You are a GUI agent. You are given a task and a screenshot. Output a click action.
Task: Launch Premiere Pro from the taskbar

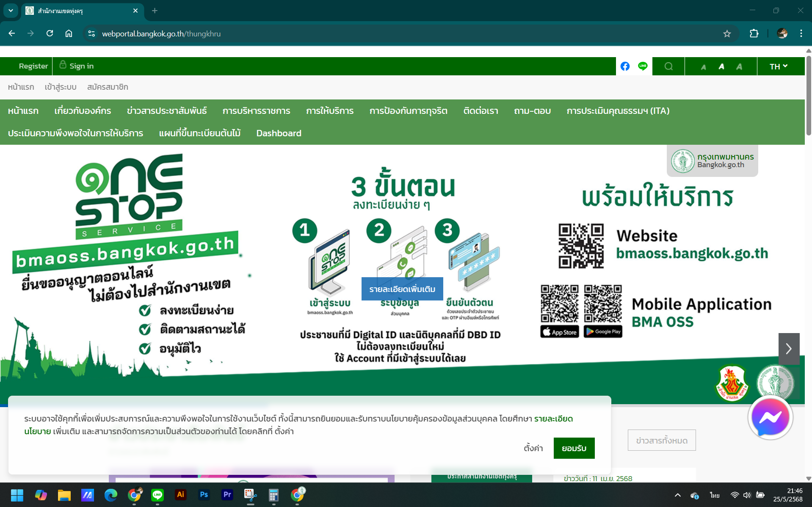point(227,495)
